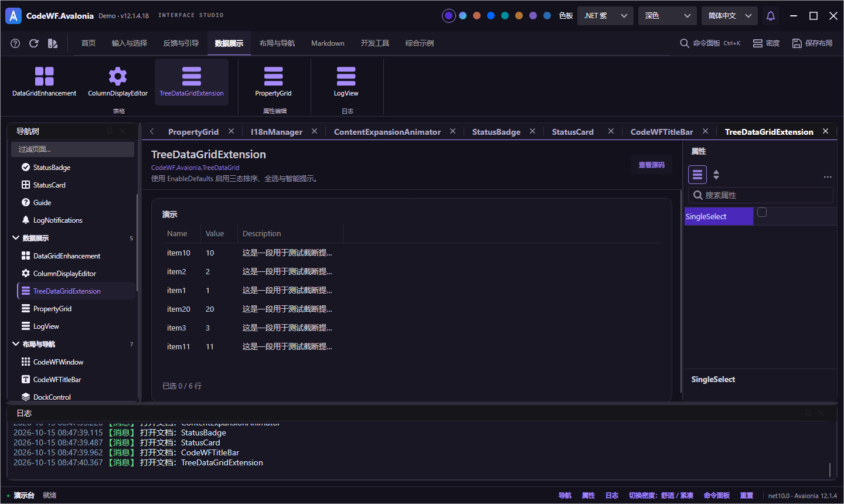Pin the log panel

point(808,413)
